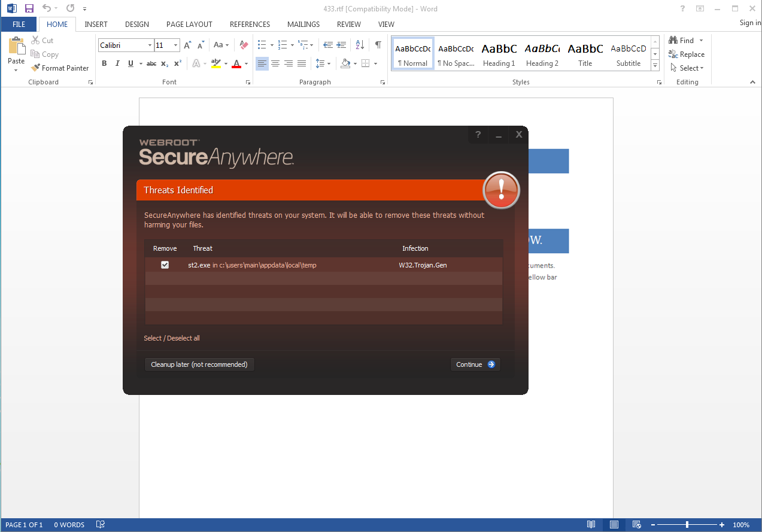This screenshot has height=532, width=762.
Task: Collapse the ribbon arrow
Action: click(x=753, y=83)
